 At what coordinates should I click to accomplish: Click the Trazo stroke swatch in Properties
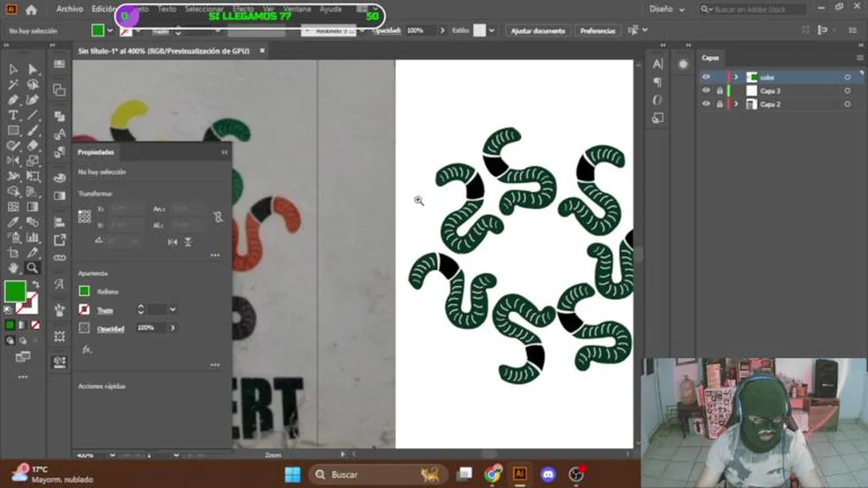[84, 310]
